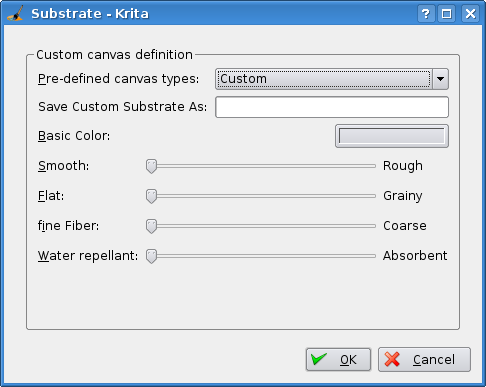Click the Flat to Grainy slider handle
This screenshot has height=387, width=486.
151,196
